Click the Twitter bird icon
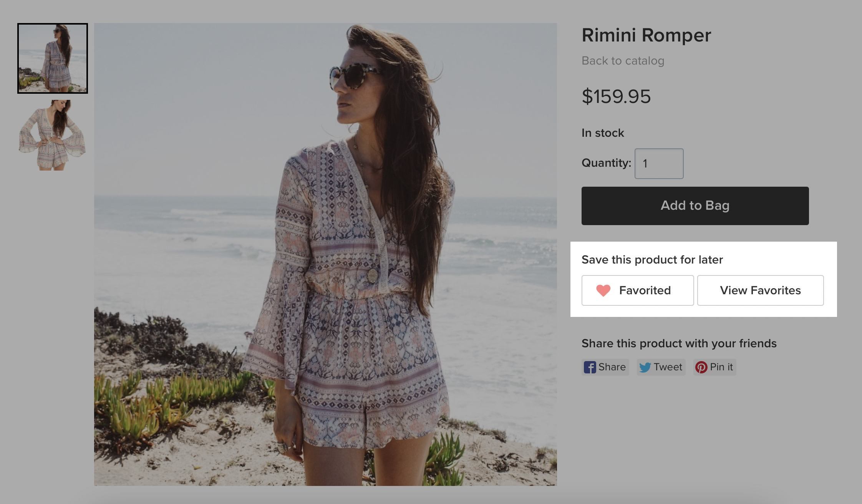 click(x=645, y=367)
